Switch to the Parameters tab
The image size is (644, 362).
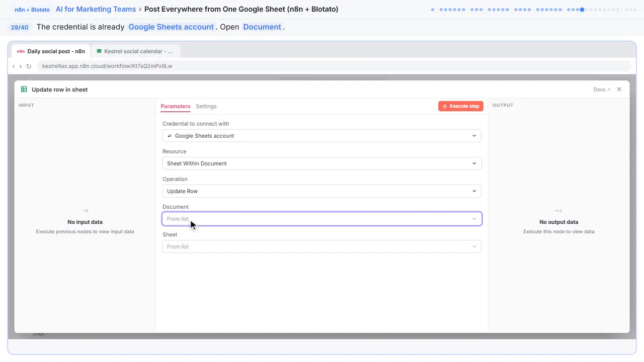pyautogui.click(x=176, y=106)
